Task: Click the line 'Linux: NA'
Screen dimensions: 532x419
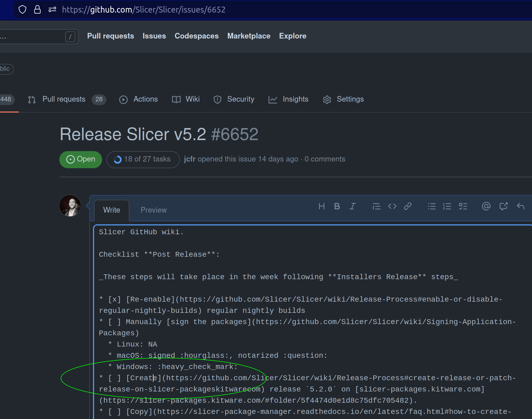Action: (137, 344)
